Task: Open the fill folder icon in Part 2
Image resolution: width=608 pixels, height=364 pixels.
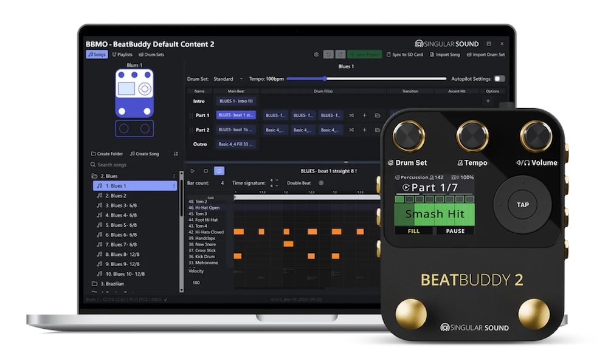Action: [x=378, y=130]
